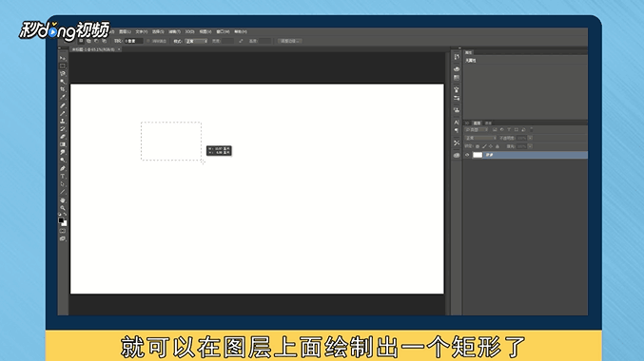The height and width of the screenshot is (361, 644).
Task: Open the Swatches grid panel icon
Action: 457,78
